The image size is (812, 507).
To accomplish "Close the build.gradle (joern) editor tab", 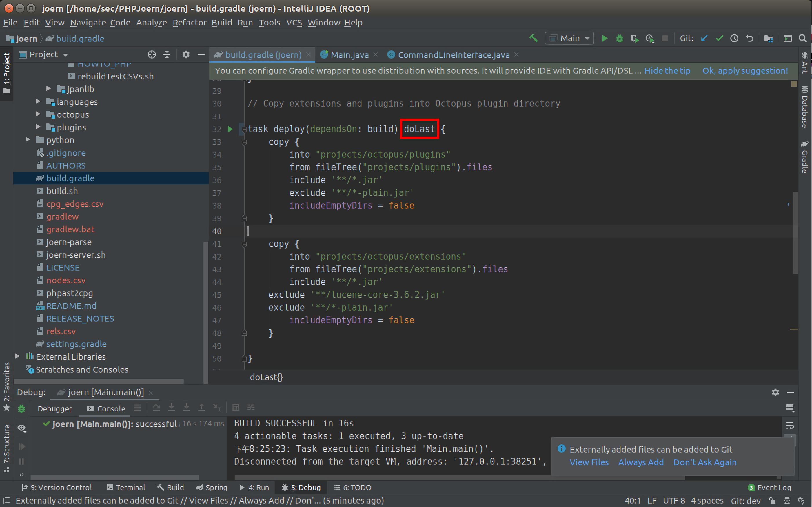I will click(308, 54).
